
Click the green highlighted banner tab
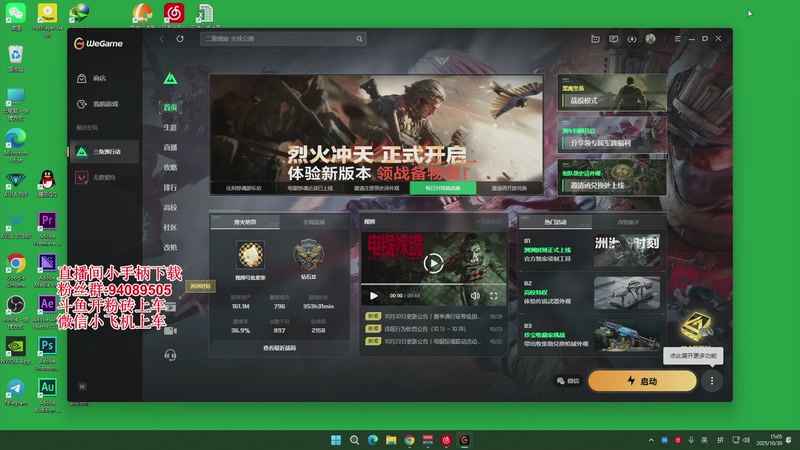(x=443, y=188)
